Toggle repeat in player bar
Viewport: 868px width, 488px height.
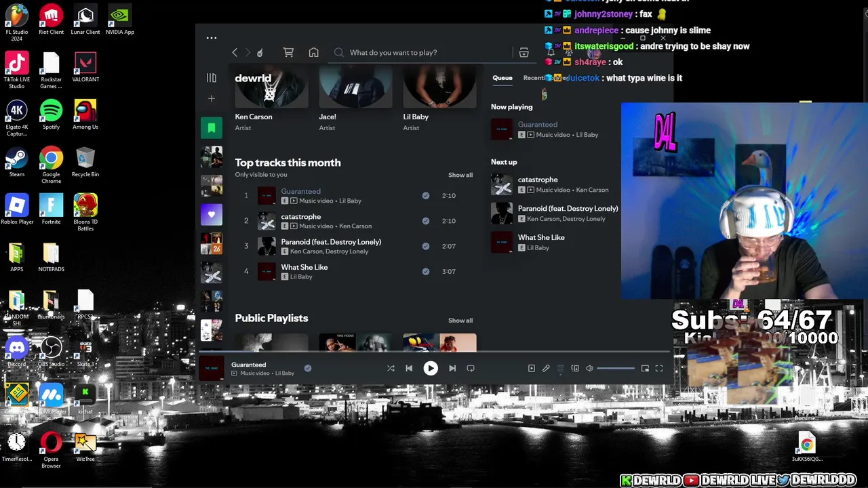pos(471,368)
